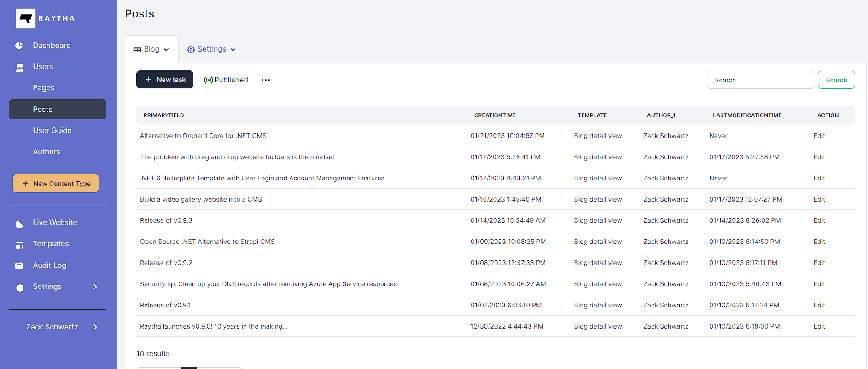Edit the DNS records security tip post
Image resolution: width=868 pixels, height=369 pixels.
(819, 284)
